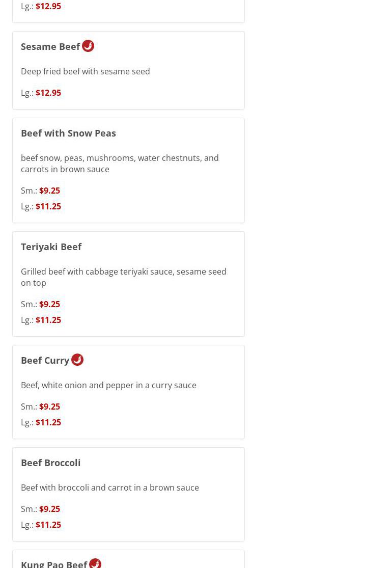392x568 pixels.
Task: Select the Kung Pao Beef title
Action: pos(54,563)
